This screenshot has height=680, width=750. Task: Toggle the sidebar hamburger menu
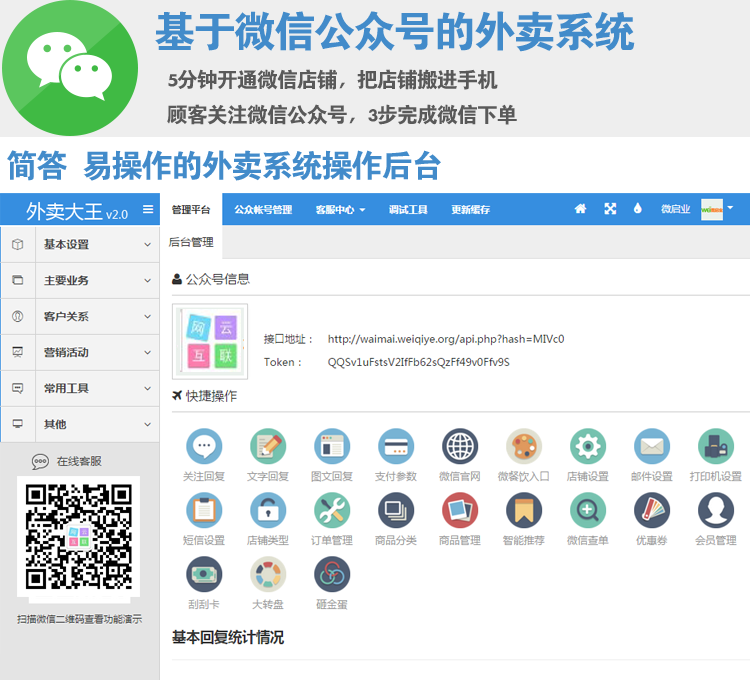tap(148, 209)
